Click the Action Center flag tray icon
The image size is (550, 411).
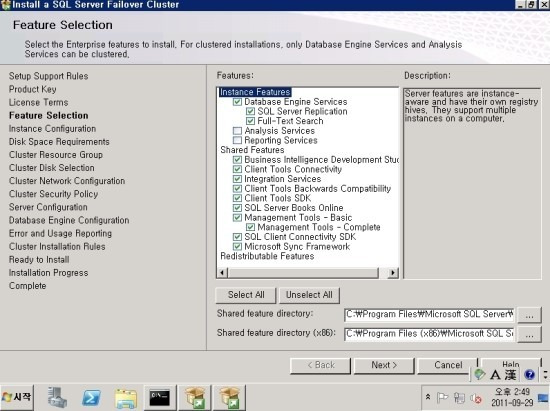tap(442, 398)
